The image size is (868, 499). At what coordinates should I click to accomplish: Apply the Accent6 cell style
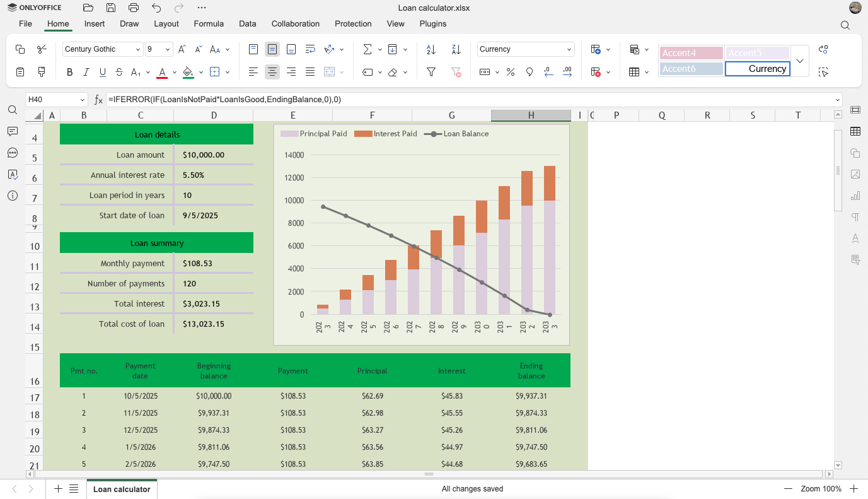[x=692, y=69]
